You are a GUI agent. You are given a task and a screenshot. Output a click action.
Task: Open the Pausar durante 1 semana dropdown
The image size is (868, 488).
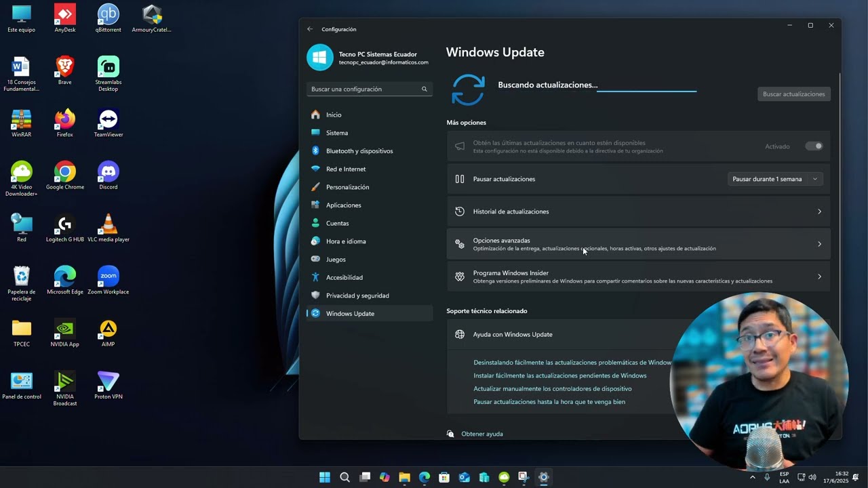[x=776, y=179]
